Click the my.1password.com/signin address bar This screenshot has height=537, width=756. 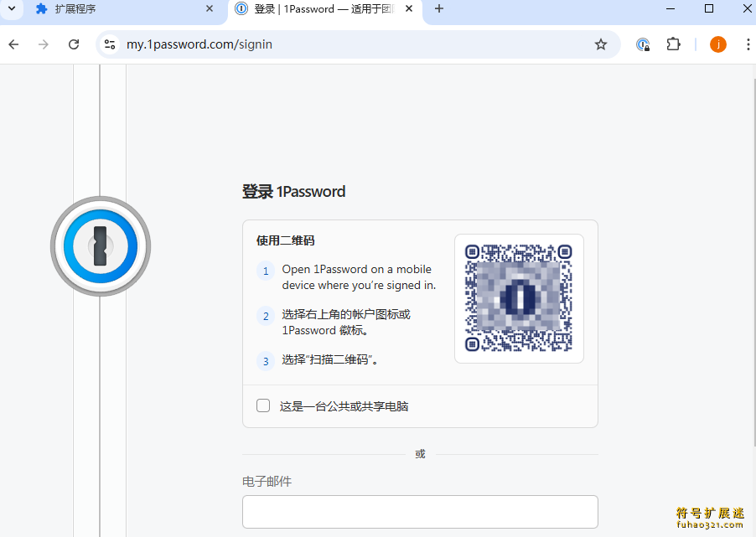tap(358, 44)
